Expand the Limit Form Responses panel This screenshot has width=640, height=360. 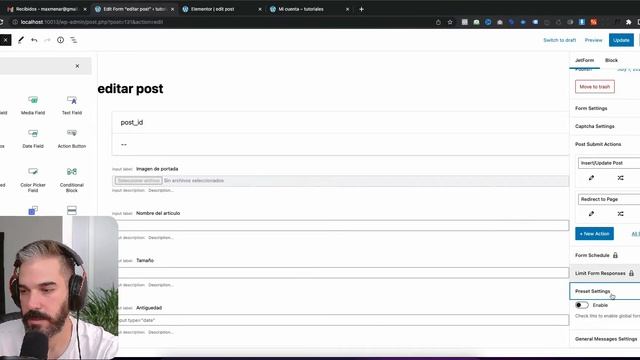pos(604,273)
